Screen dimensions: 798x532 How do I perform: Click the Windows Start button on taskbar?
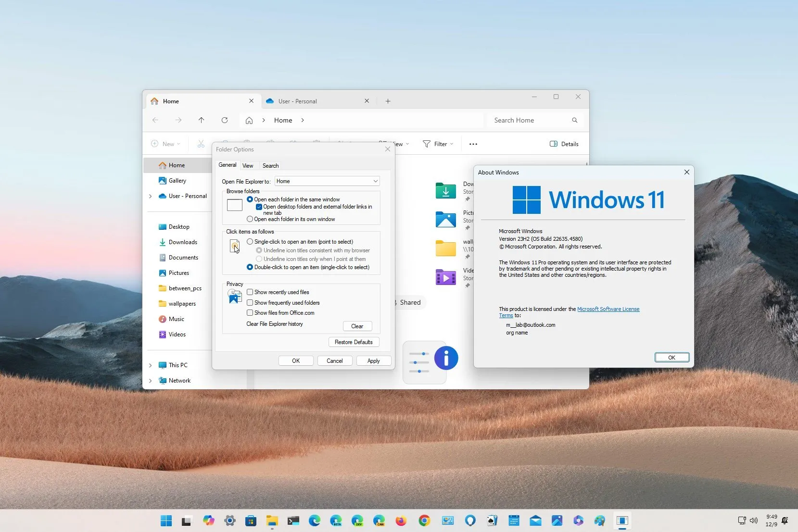[166, 520]
